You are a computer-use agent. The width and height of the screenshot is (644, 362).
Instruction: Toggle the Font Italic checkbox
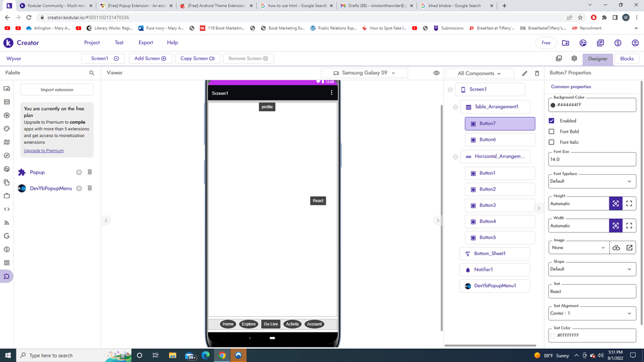(x=552, y=142)
